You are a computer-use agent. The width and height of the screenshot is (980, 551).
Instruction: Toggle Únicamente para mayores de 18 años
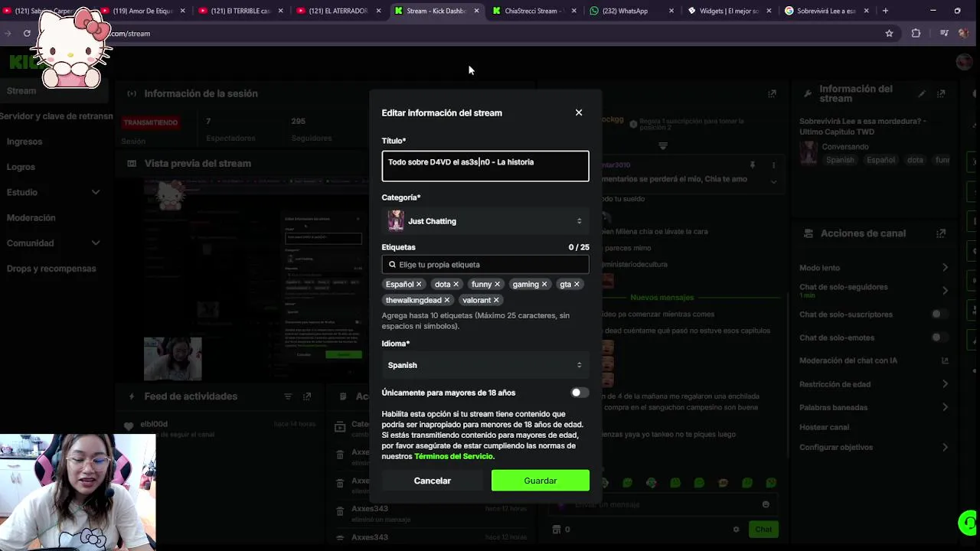point(580,393)
